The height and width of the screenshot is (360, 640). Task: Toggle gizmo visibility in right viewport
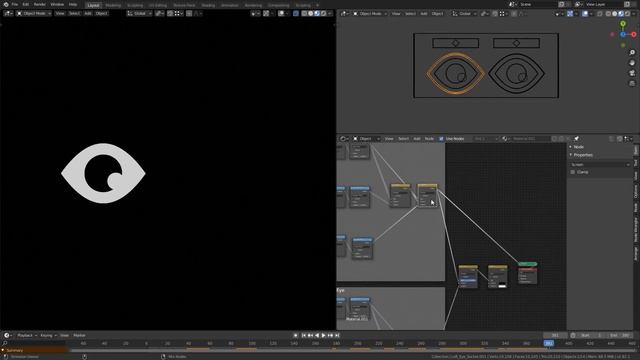pyautogui.click(x=570, y=13)
